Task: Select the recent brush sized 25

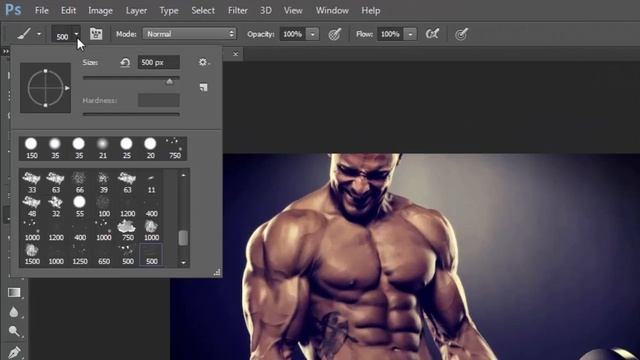Action: [x=127, y=148]
